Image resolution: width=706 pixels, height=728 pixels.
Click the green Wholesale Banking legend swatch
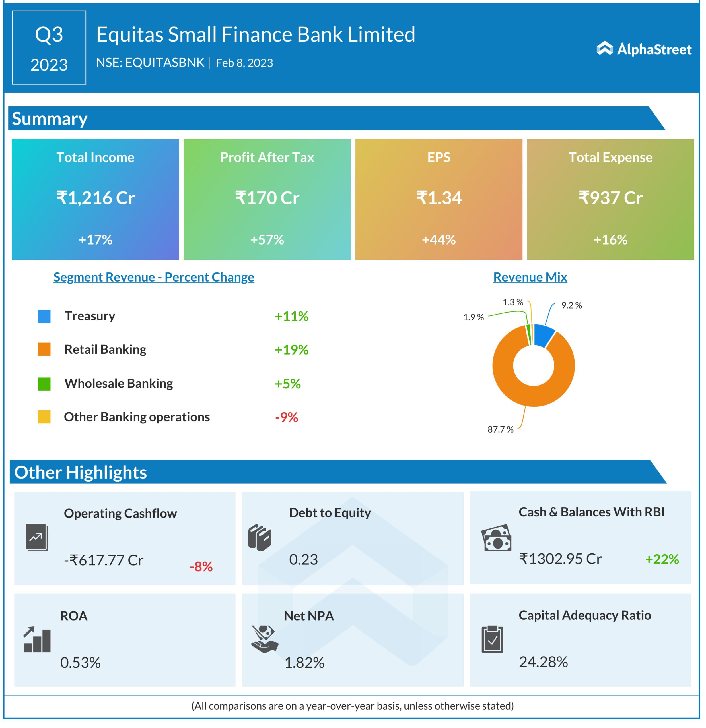tap(44, 384)
